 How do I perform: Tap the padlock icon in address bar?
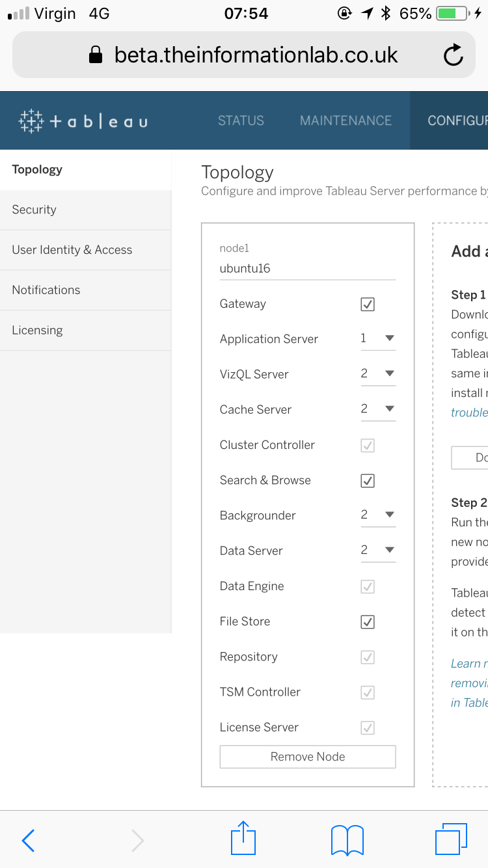pos(96,55)
